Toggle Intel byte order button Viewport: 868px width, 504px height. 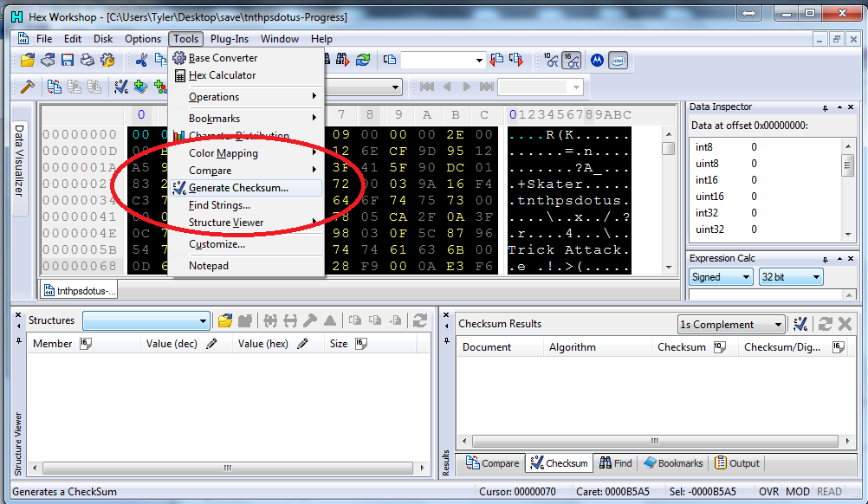(618, 61)
